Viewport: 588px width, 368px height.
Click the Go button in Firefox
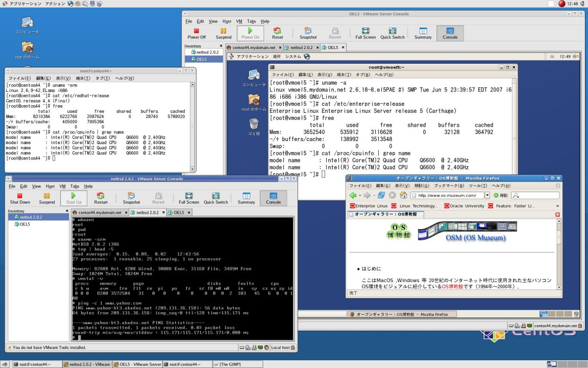click(501, 195)
